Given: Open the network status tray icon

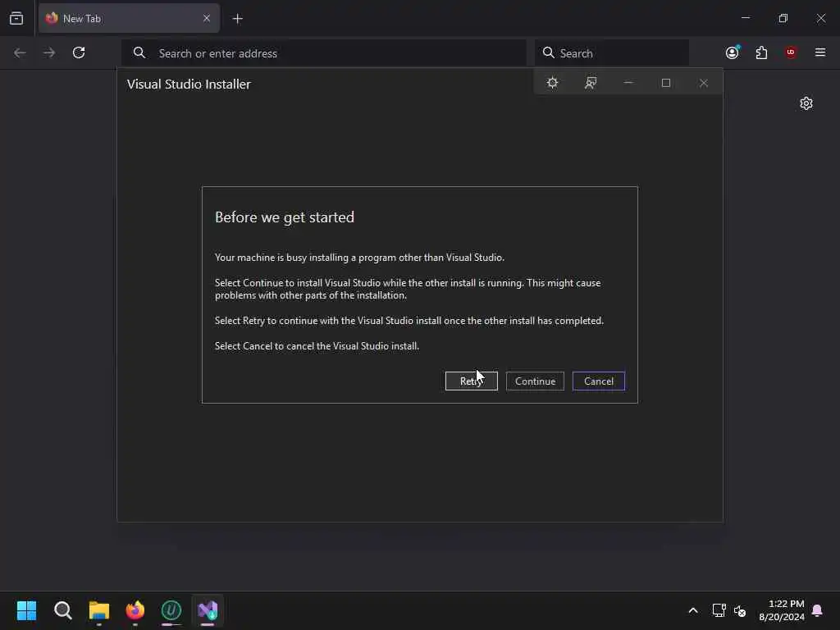Looking at the screenshot, I should pos(719,610).
